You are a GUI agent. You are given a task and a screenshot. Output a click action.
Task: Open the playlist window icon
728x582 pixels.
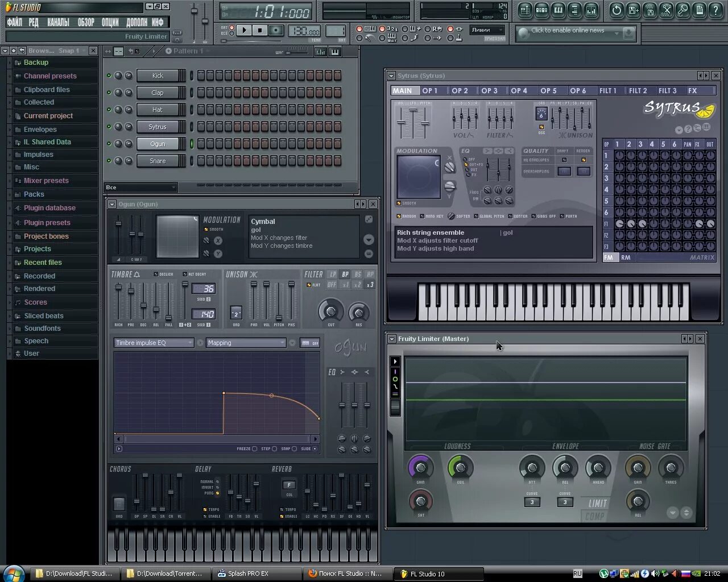(x=525, y=10)
